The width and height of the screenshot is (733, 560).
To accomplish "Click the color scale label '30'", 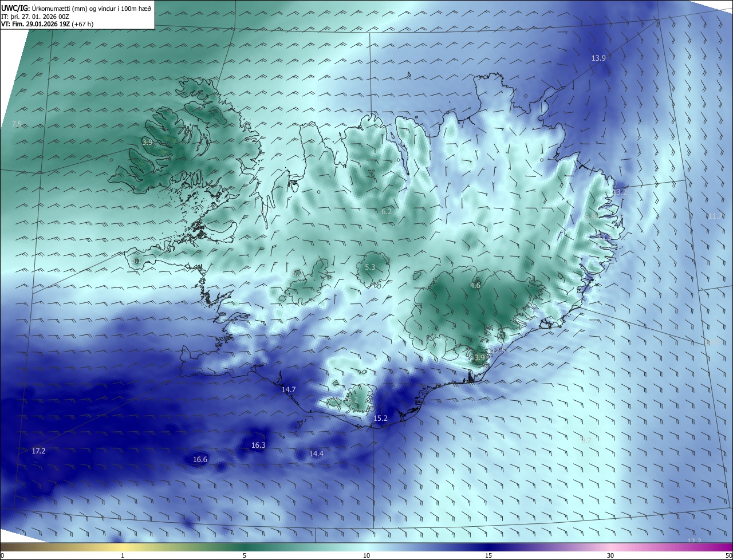I will coord(610,555).
